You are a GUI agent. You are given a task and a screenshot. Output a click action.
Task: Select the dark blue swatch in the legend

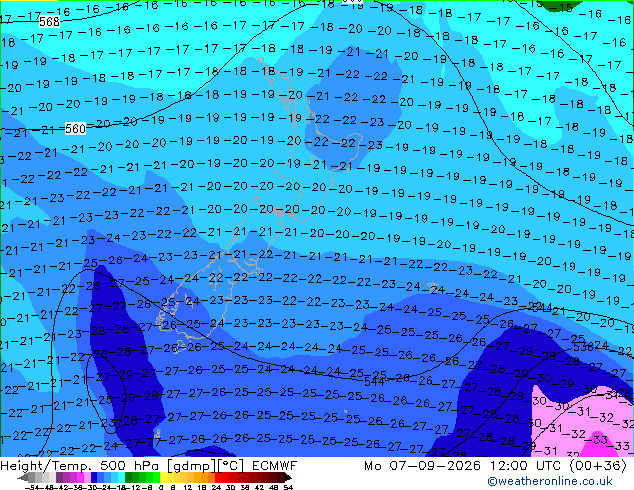pyautogui.click(x=94, y=477)
